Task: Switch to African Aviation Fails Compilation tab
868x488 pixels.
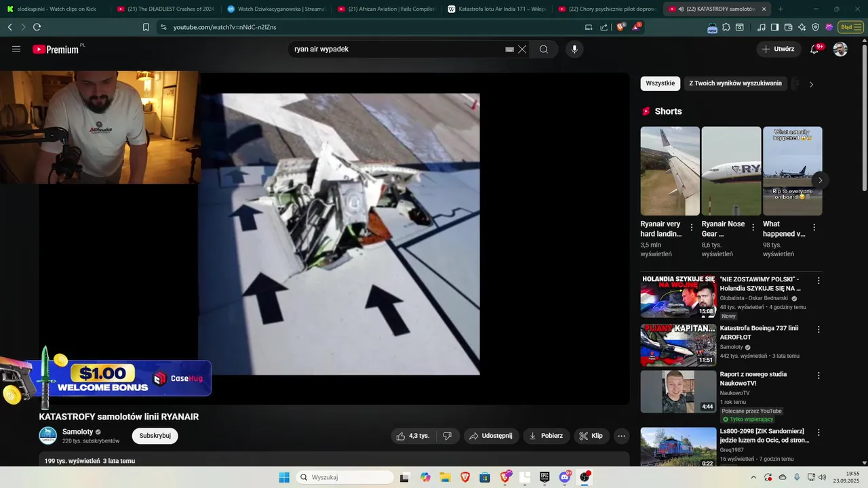Action: [x=387, y=9]
